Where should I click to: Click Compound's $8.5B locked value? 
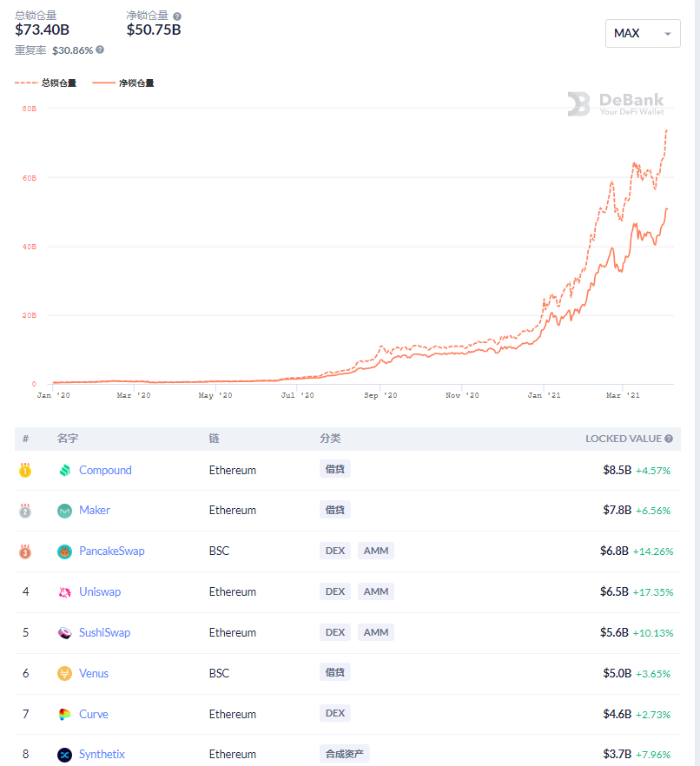coord(617,470)
